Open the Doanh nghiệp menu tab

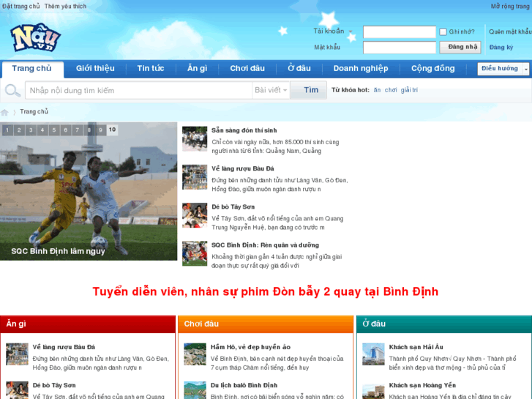pos(361,69)
